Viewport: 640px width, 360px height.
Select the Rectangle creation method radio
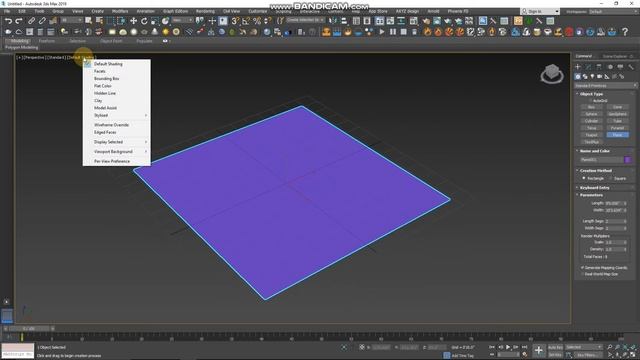coord(584,178)
